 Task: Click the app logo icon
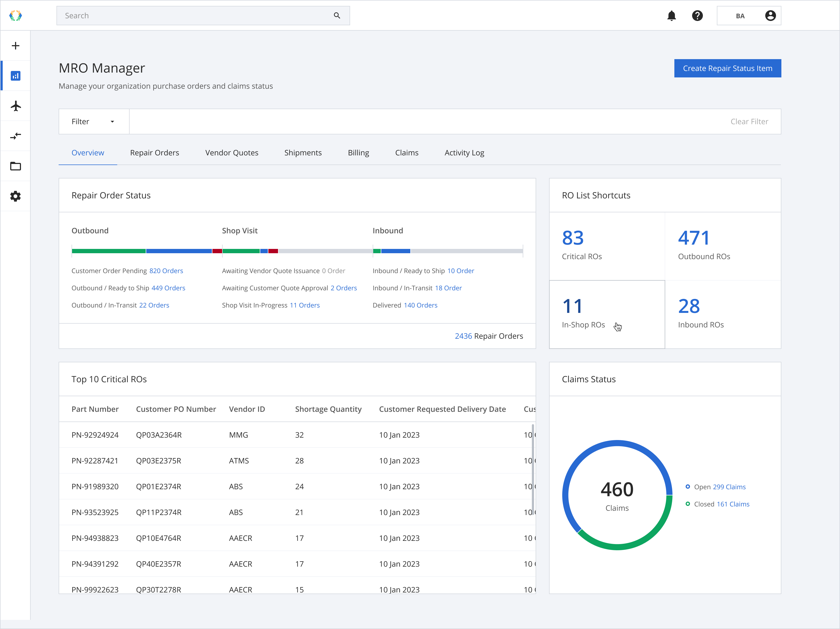pyautogui.click(x=16, y=16)
